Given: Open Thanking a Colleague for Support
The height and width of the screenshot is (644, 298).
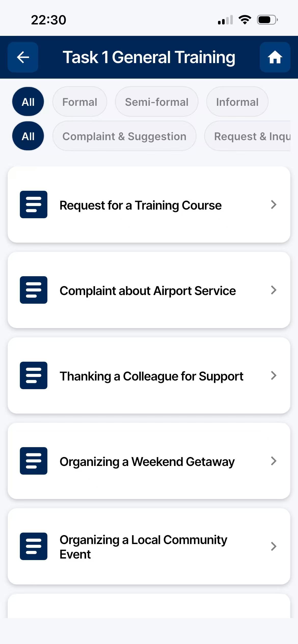Looking at the screenshot, I should [x=151, y=376].
